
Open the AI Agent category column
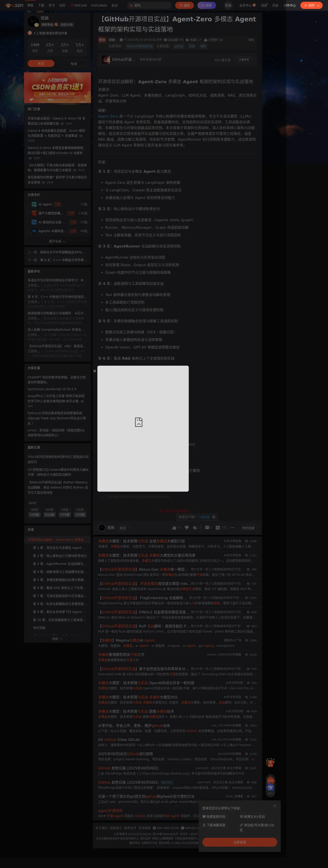[x=45, y=204]
